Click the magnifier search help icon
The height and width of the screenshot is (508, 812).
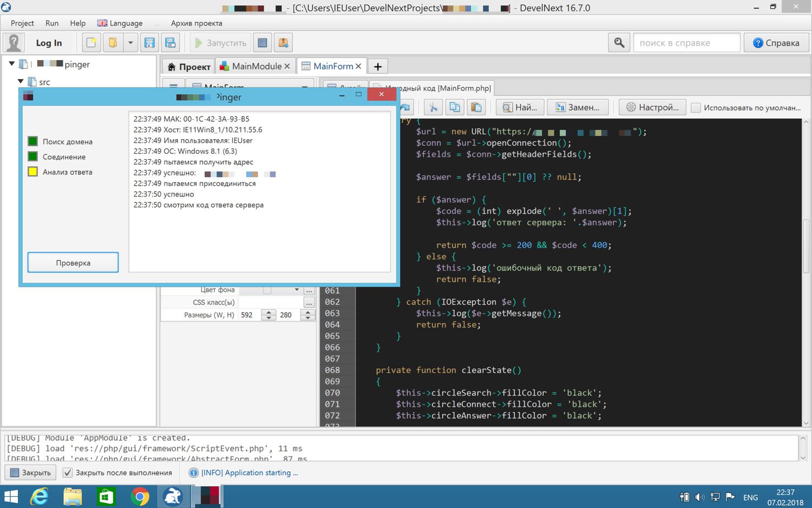pyautogui.click(x=619, y=43)
